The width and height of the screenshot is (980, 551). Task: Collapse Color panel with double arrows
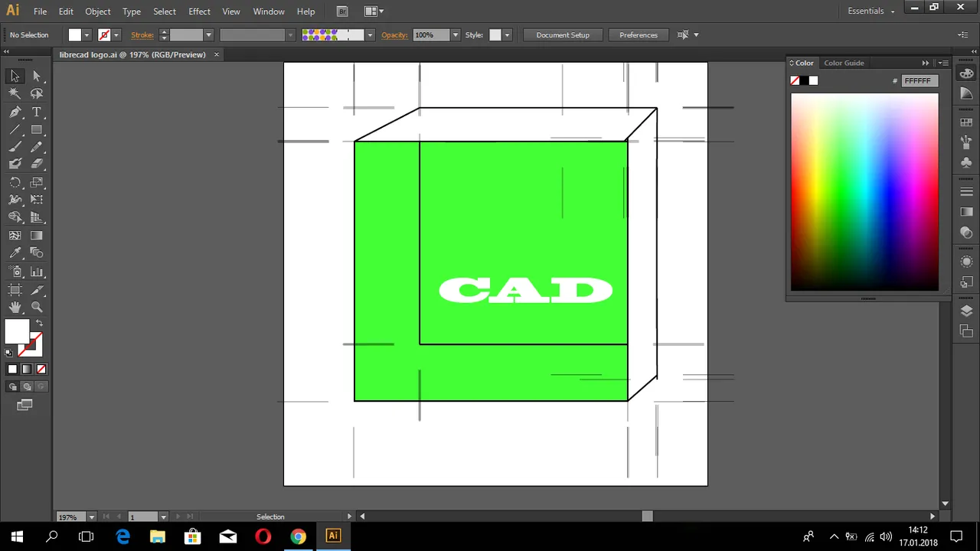click(x=926, y=63)
